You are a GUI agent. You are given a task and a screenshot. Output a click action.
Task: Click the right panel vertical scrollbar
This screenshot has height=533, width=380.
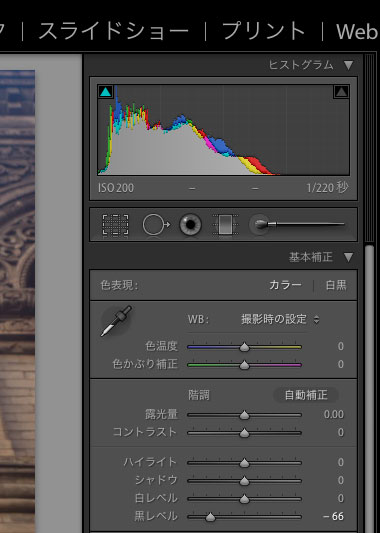coord(369,388)
